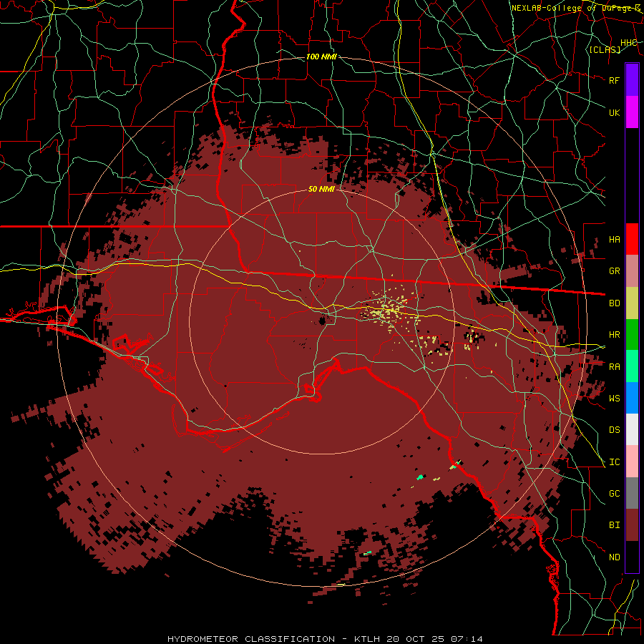The height and width of the screenshot is (644, 644).
Task: Click the DS white legend swatch
Action: pyautogui.click(x=632, y=429)
